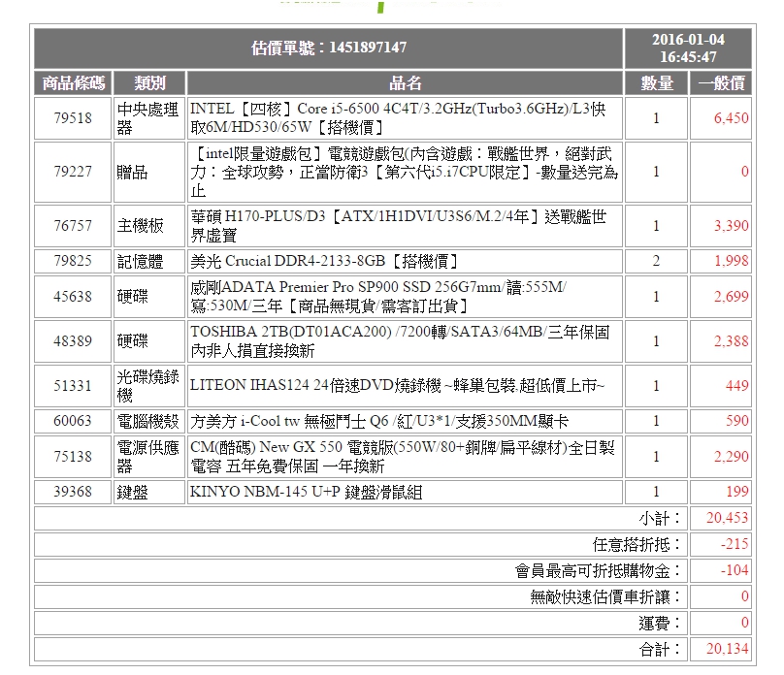The width and height of the screenshot is (784, 675).
Task: Click the price 199
Action: 737,492
